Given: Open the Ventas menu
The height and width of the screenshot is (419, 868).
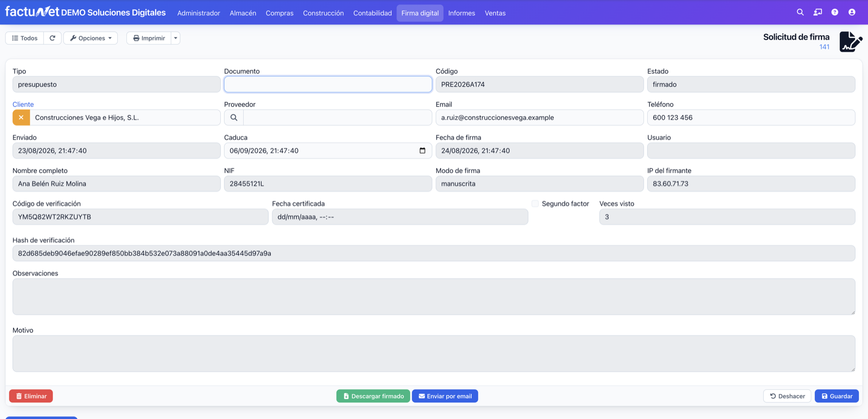Looking at the screenshot, I should (495, 13).
